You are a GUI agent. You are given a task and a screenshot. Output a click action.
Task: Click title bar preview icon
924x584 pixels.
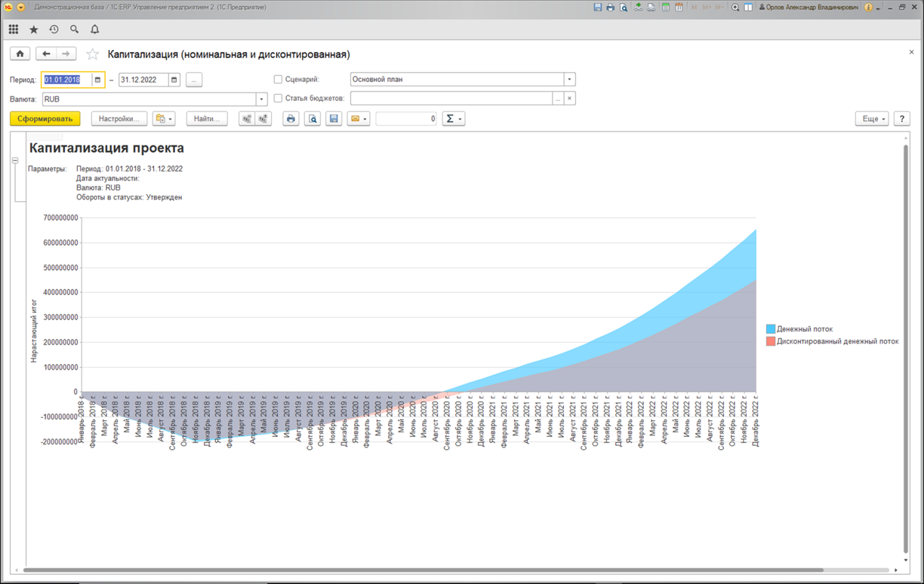[x=623, y=7]
